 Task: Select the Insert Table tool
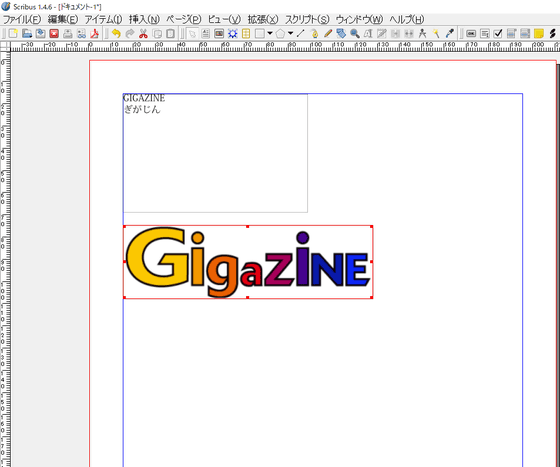tap(246, 34)
